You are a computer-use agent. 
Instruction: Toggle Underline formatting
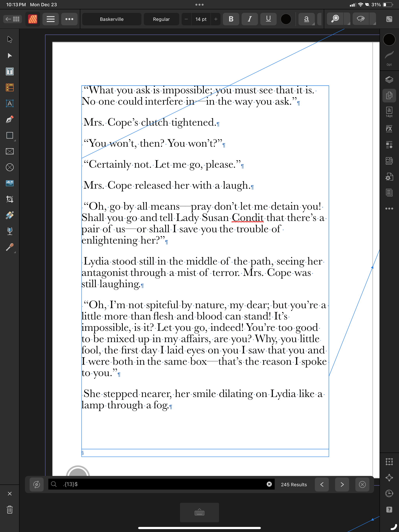pos(268,19)
